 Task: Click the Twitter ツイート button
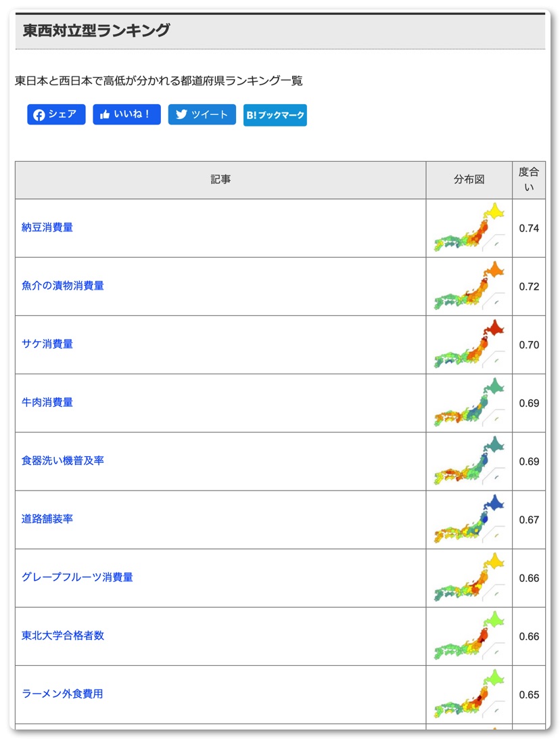202,114
